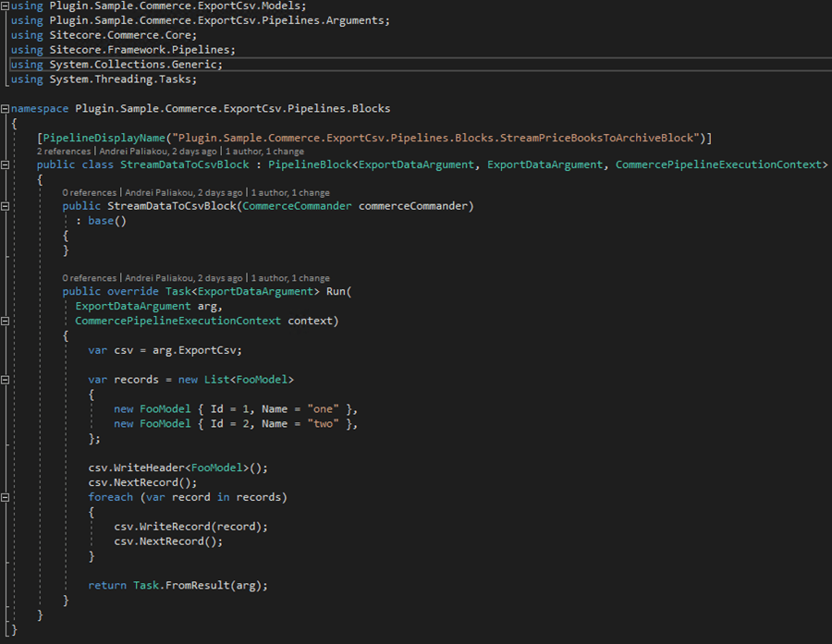Screen dimensions: 832x644
Task: Click the StreamPriceBooksToArchiveBlock string literal
Action: point(435,138)
